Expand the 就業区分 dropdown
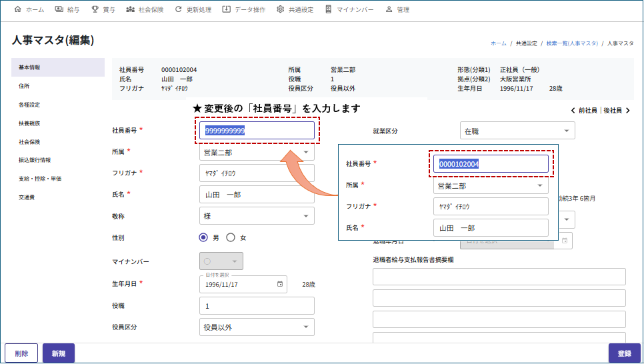Screen dimensions: 644x364 point(517,131)
